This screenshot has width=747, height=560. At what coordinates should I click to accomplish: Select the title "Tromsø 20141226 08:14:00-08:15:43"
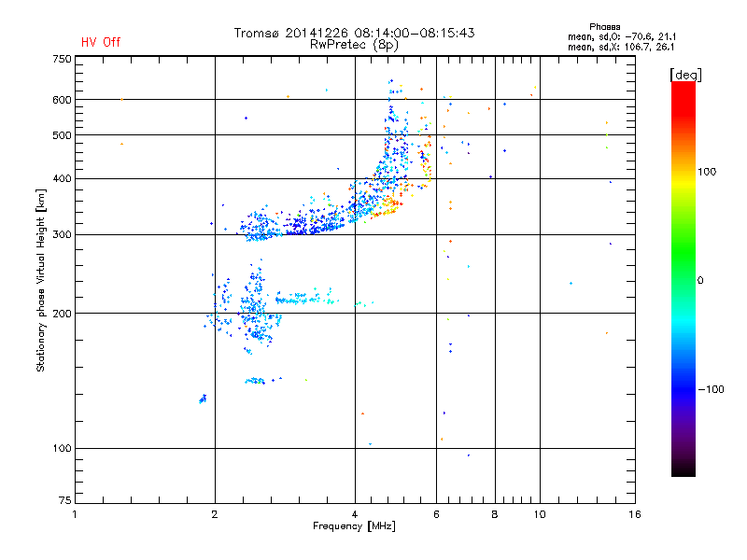pyautogui.click(x=354, y=33)
